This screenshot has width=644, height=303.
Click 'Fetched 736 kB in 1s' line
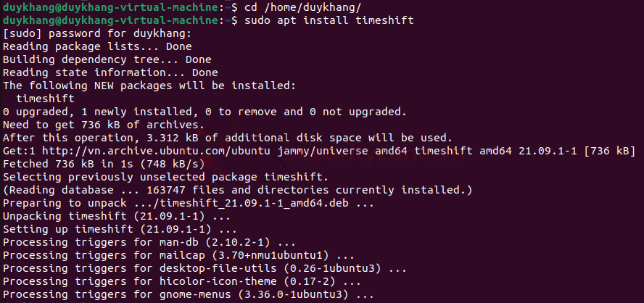(x=104, y=165)
